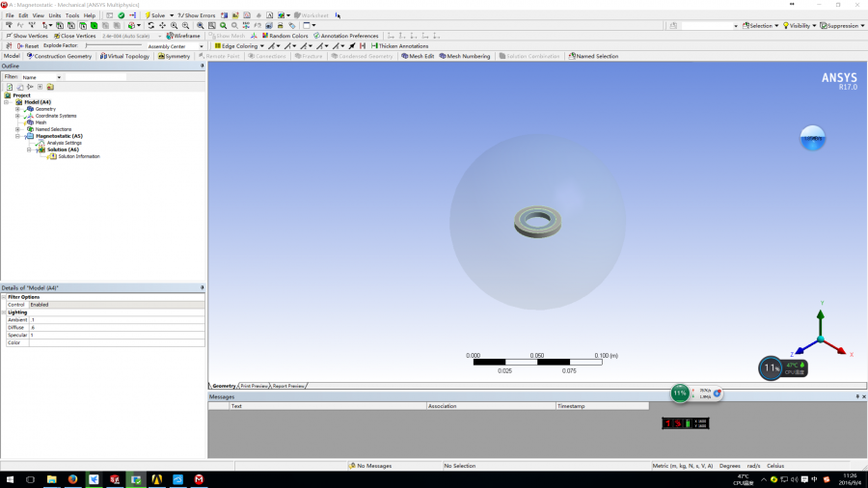
Task: Click the Mesh Edit toolbar item
Action: [x=418, y=56]
